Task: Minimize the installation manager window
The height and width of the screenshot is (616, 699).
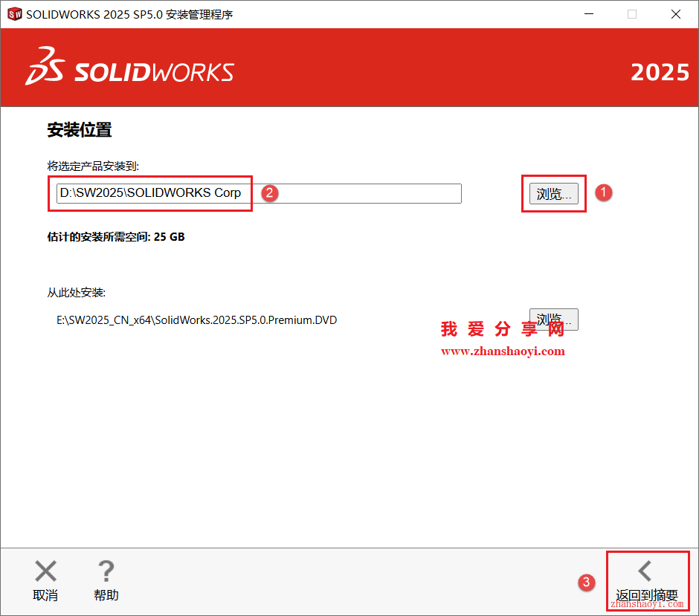Action: tap(589, 14)
